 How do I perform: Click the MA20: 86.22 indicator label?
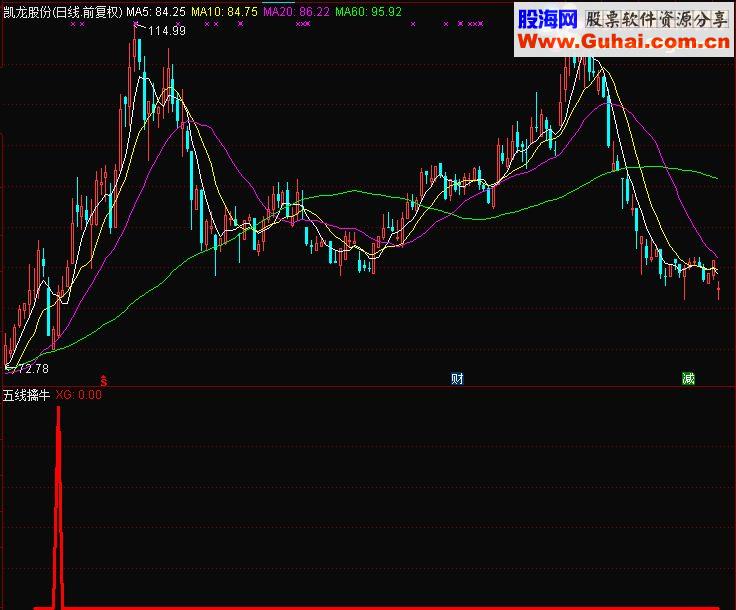(x=296, y=12)
